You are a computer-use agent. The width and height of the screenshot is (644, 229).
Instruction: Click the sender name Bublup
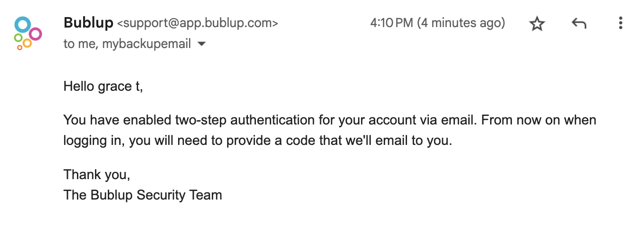coord(88,22)
